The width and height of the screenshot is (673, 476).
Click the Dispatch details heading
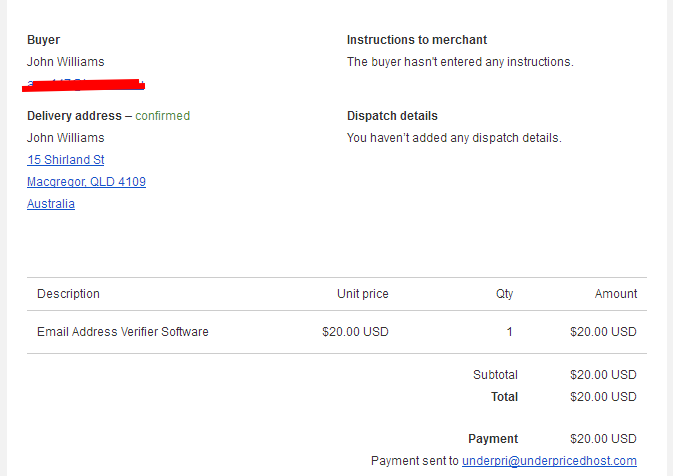[x=392, y=116]
